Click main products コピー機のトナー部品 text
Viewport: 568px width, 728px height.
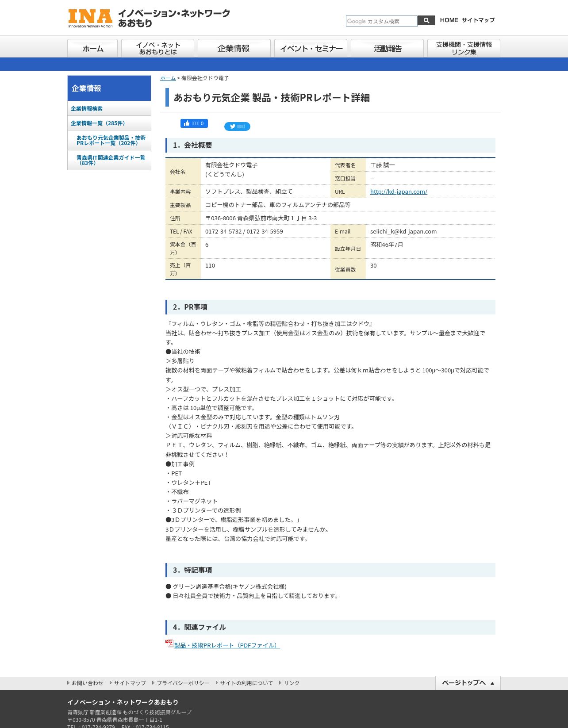(278, 205)
